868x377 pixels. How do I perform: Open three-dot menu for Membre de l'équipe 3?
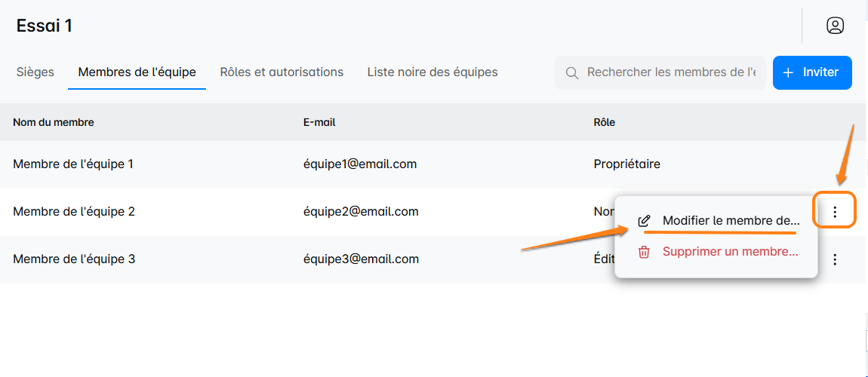(834, 259)
